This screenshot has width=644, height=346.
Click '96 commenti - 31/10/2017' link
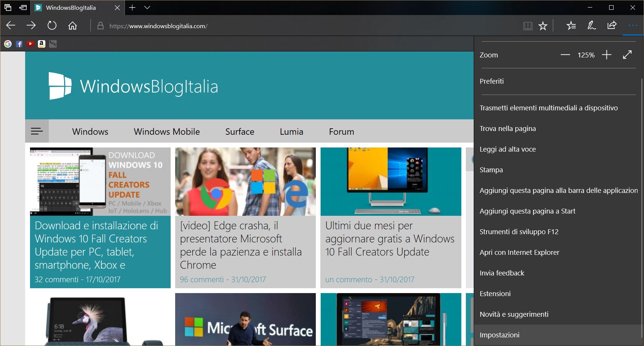pos(223,280)
